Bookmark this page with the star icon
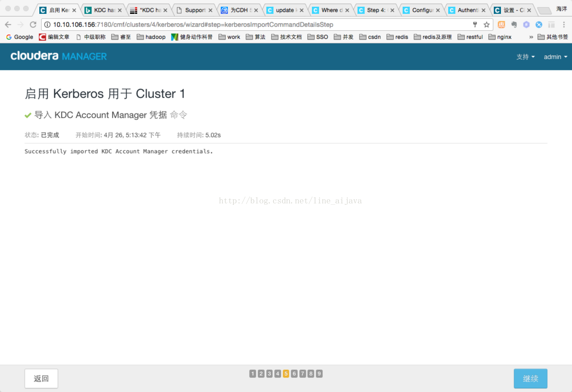 [x=487, y=25]
